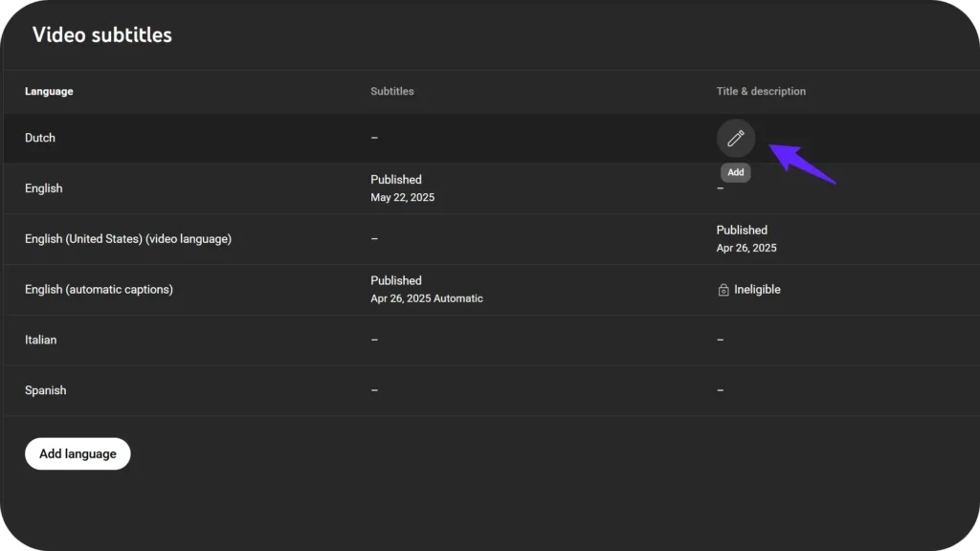
Task: Click the Dutch subtitles dash cell
Action: 374,138
